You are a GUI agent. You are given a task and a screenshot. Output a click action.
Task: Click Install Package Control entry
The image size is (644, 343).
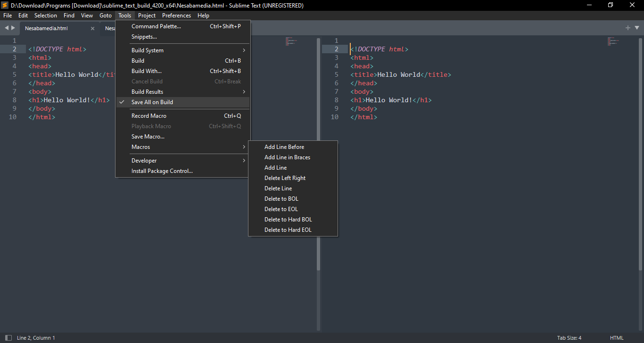click(162, 171)
